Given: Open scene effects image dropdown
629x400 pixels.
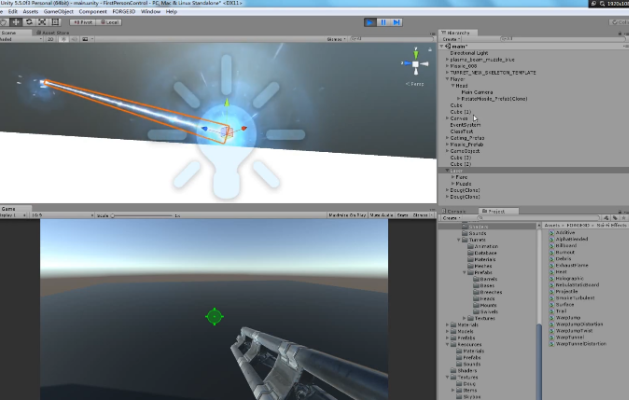Looking at the screenshot, I should 87,39.
